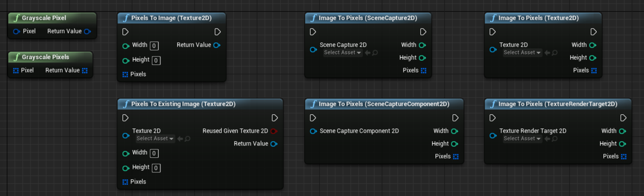Click Reused Given Texture 2D boolean pin

pos(274,131)
